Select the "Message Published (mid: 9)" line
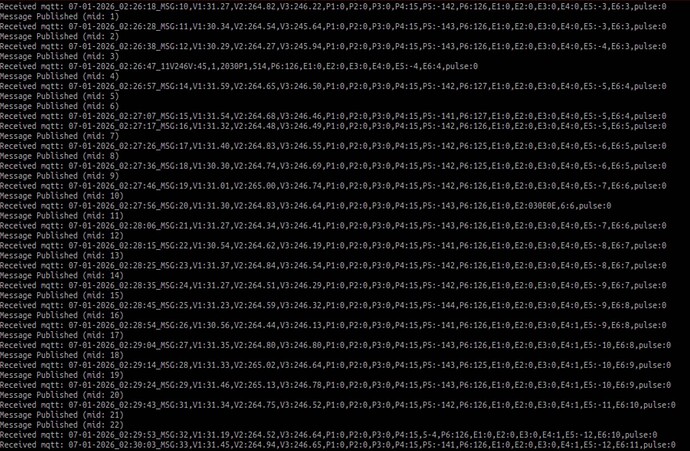690x451 pixels. [x=59, y=176]
